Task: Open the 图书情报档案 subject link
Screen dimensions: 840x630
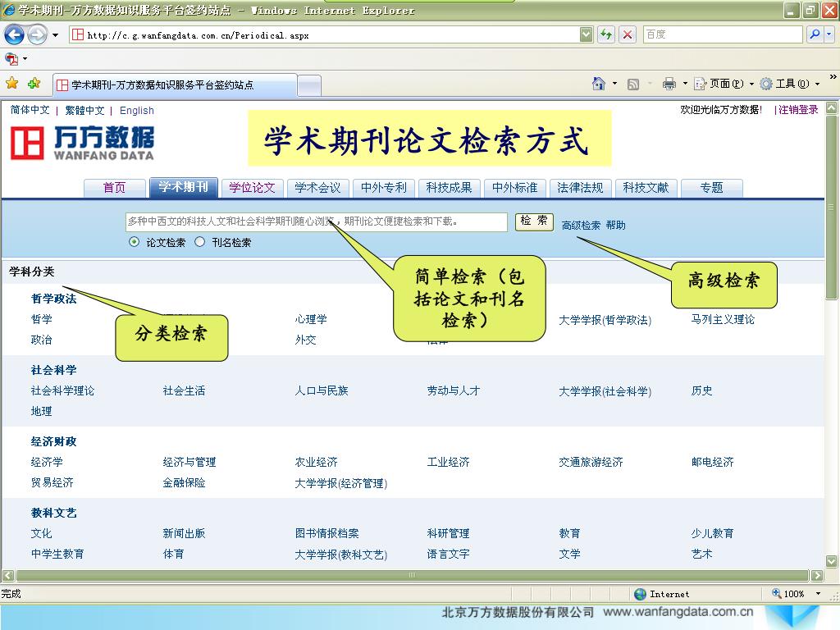Action: (x=326, y=533)
